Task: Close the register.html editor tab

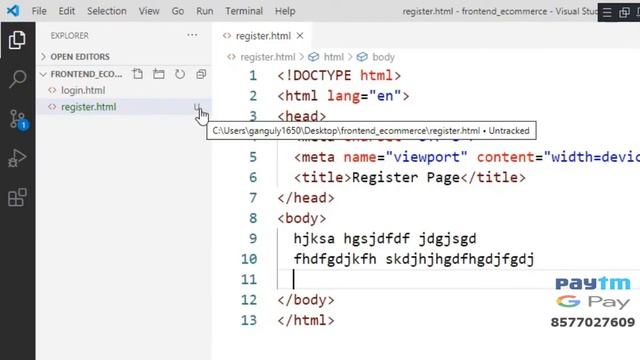Action: 300,36
